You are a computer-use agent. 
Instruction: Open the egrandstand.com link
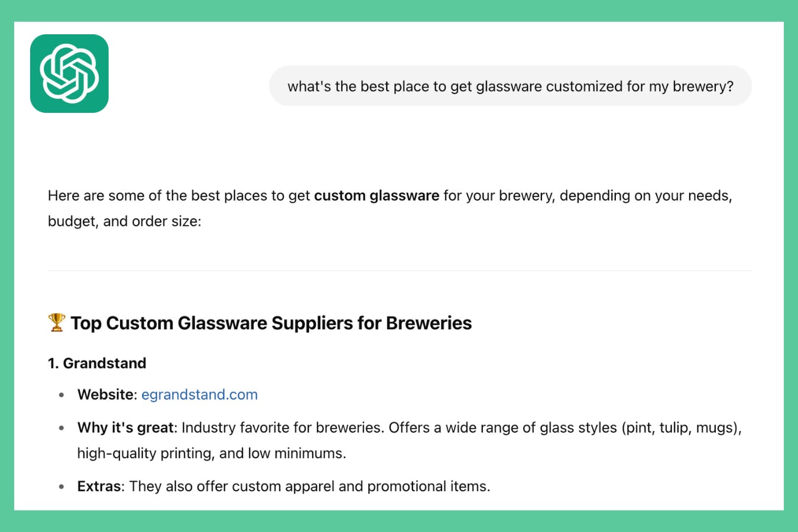click(x=199, y=394)
